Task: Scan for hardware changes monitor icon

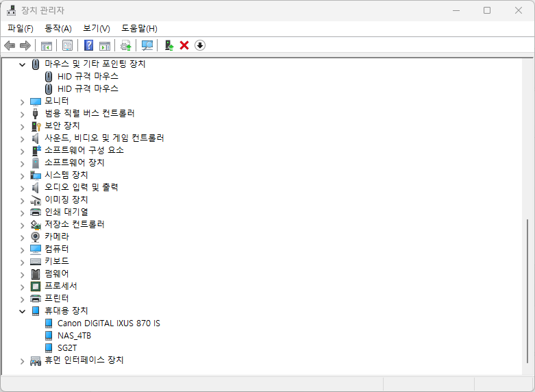Action: click(x=147, y=45)
